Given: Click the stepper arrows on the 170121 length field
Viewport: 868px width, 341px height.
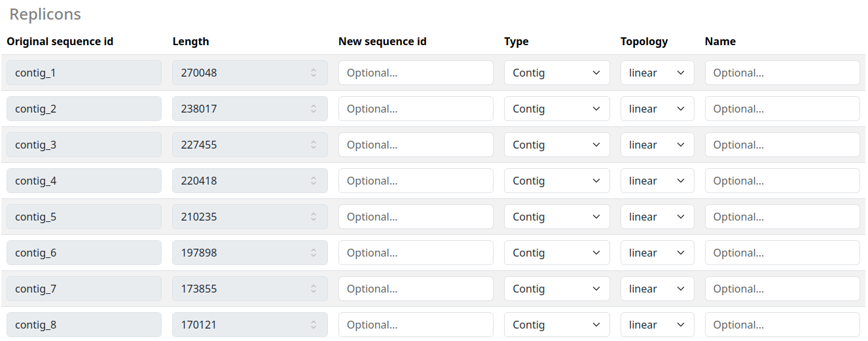Looking at the screenshot, I should point(314,325).
